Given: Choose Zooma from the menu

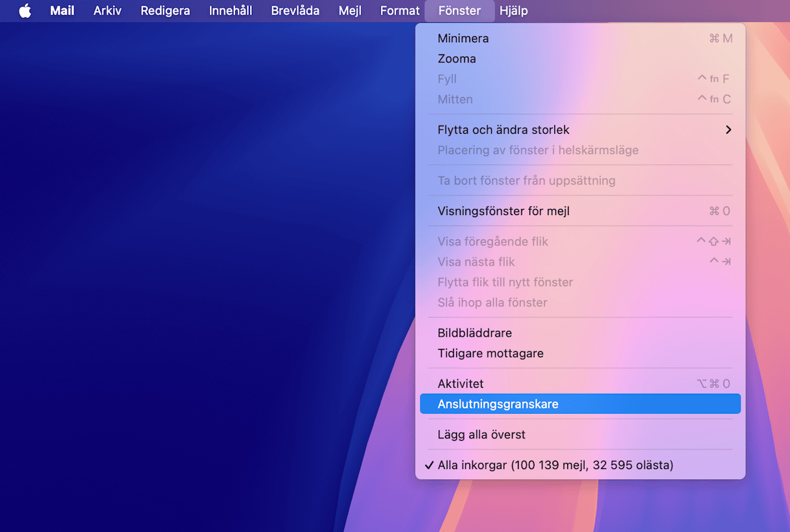Looking at the screenshot, I should click(x=580, y=58).
